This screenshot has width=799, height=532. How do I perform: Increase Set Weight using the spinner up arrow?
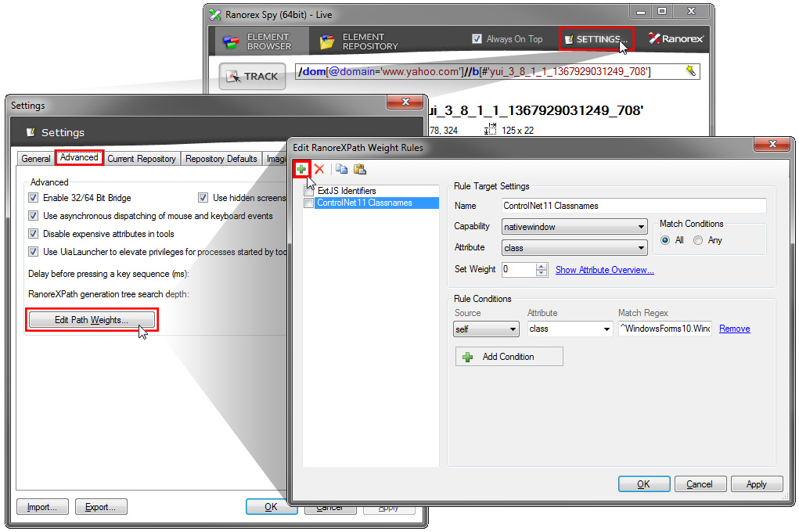pyautogui.click(x=542, y=266)
